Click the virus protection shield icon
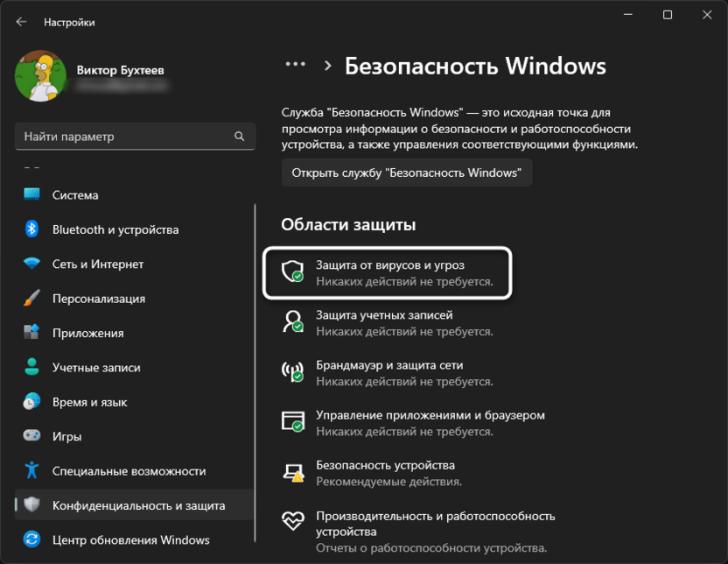Screen dimensions: 728x564 (x=292, y=271)
